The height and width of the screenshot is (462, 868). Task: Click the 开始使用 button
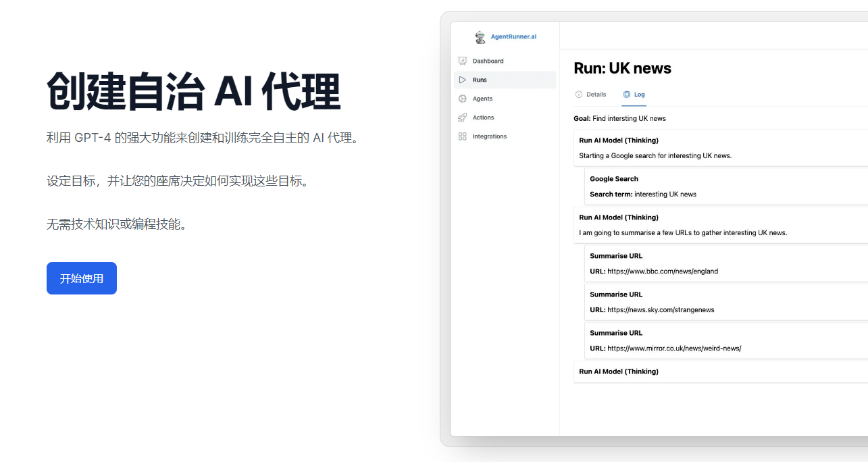(82, 278)
